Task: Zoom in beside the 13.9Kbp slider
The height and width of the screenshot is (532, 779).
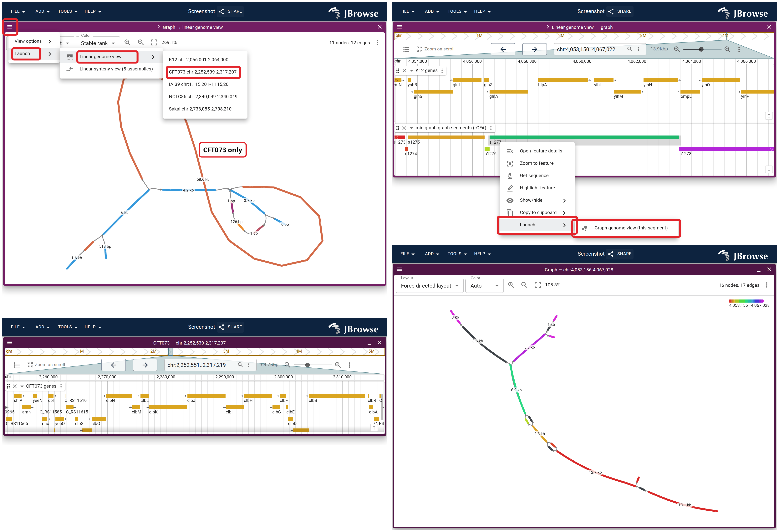Action: 727,49
